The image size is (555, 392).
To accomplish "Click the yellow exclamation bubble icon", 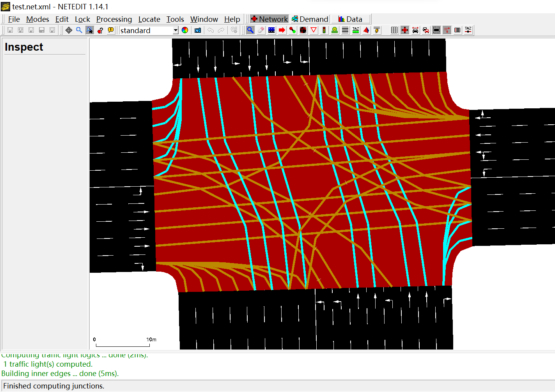I will [x=111, y=30].
